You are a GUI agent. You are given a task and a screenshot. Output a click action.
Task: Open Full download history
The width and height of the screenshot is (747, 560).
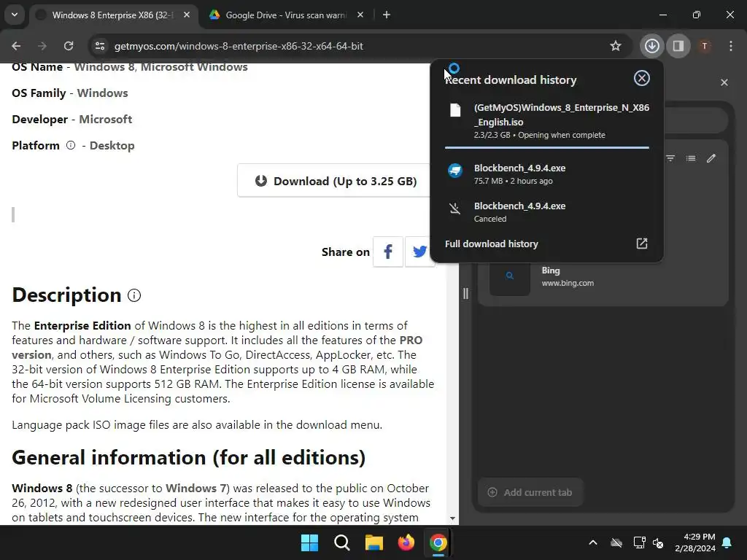coord(546,244)
